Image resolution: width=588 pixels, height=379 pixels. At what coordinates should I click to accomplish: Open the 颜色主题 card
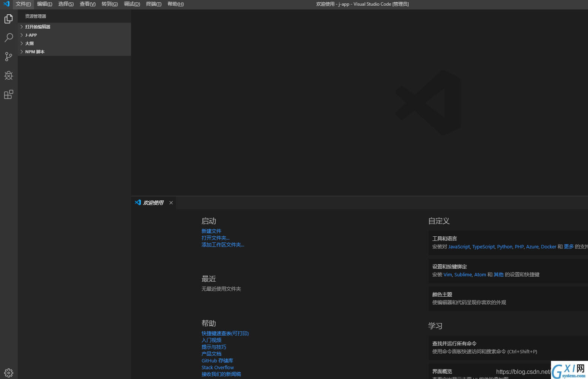pyautogui.click(x=508, y=299)
